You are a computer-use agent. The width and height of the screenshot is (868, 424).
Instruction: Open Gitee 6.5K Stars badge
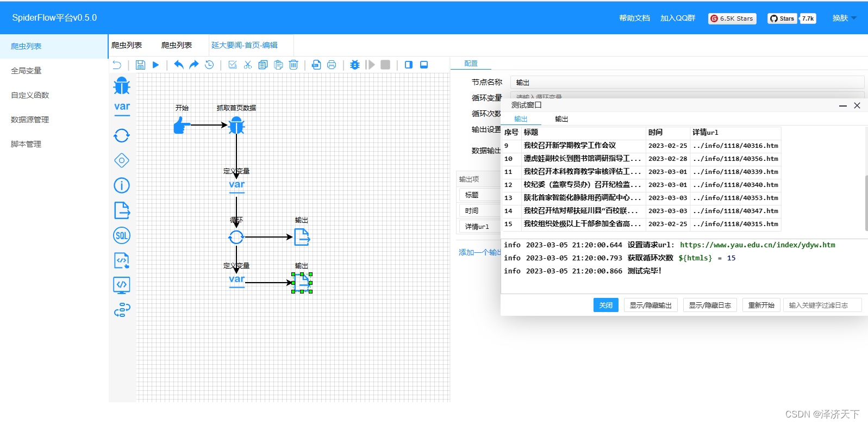(732, 18)
